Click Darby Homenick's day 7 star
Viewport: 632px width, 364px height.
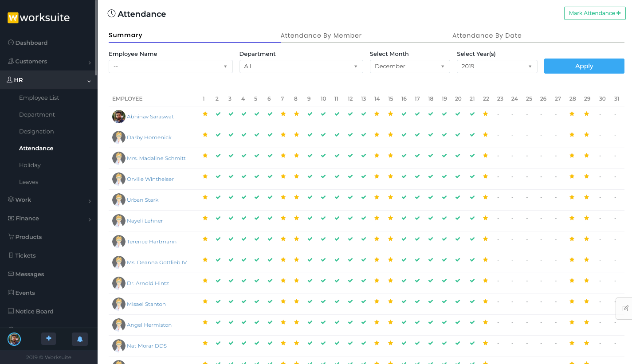click(x=283, y=135)
